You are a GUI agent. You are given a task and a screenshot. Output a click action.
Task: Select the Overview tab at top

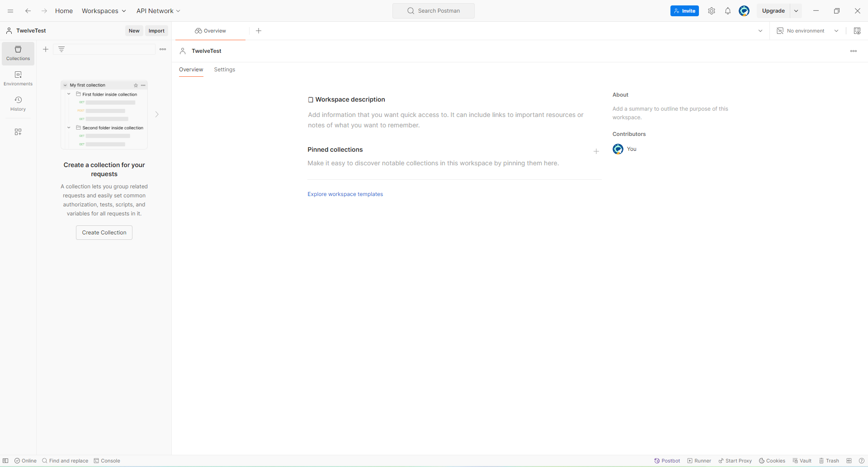pyautogui.click(x=210, y=31)
